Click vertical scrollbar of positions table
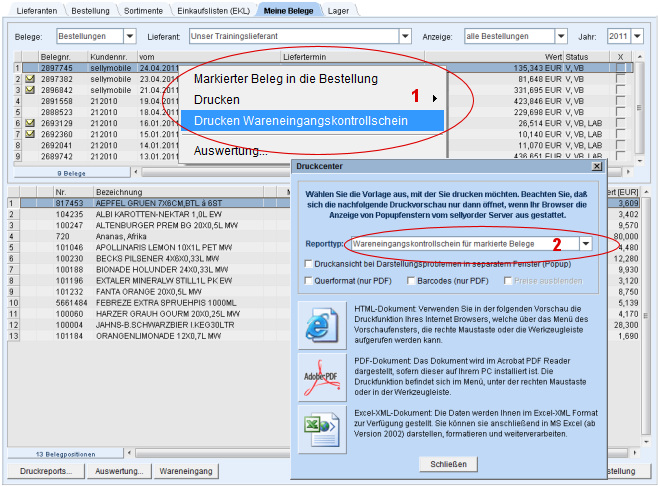Image resolution: width=658 pixels, height=487 pixels. tap(646, 317)
